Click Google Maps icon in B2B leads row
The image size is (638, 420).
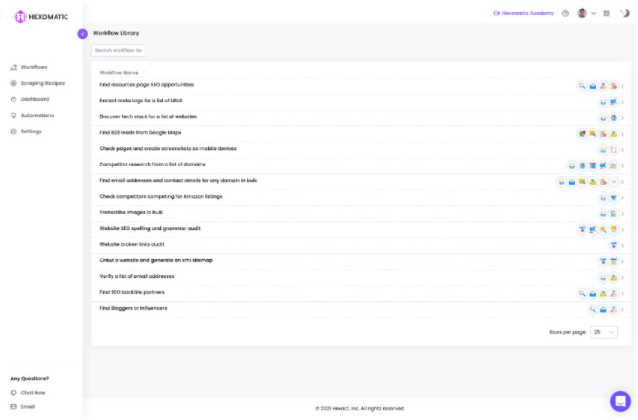[582, 134]
